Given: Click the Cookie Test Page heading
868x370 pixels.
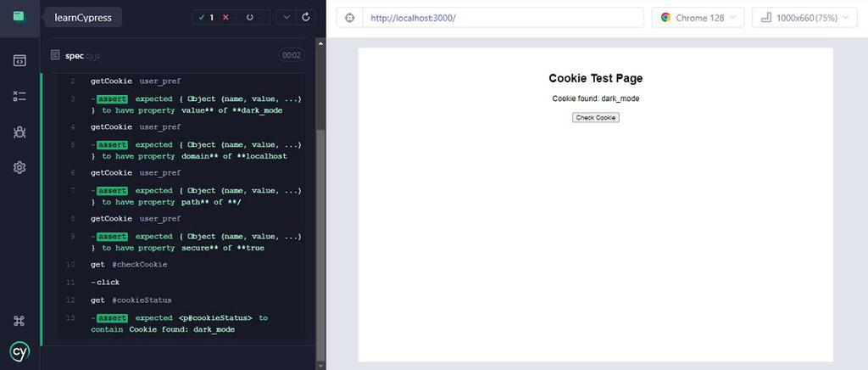Looking at the screenshot, I should pos(596,78).
